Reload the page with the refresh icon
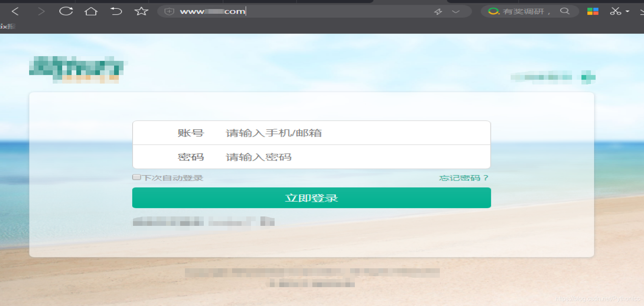 coord(66,11)
